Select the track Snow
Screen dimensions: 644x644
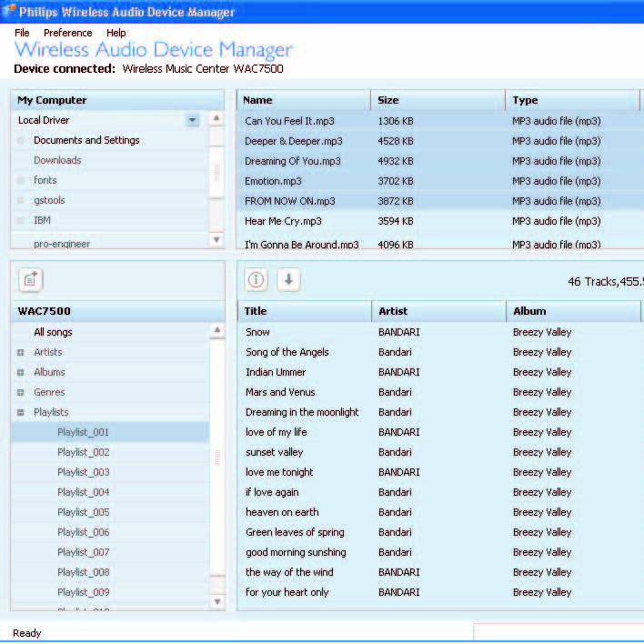click(x=257, y=332)
